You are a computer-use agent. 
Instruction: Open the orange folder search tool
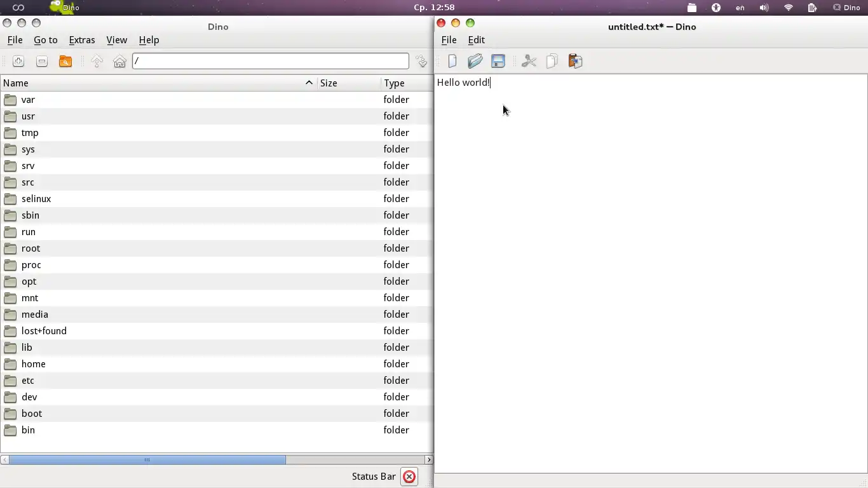tap(65, 61)
